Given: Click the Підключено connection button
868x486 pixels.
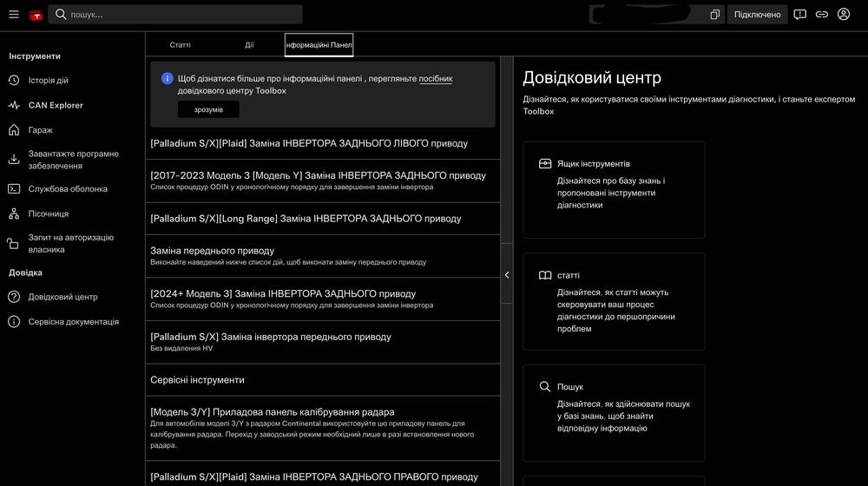Looking at the screenshot, I should pyautogui.click(x=757, y=15).
